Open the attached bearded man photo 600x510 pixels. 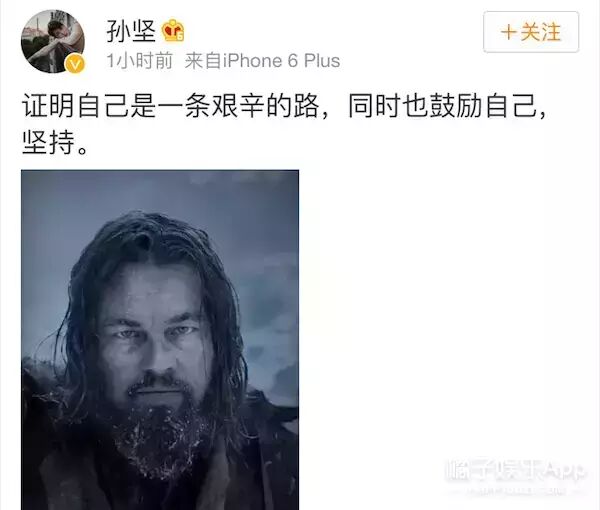click(x=160, y=340)
